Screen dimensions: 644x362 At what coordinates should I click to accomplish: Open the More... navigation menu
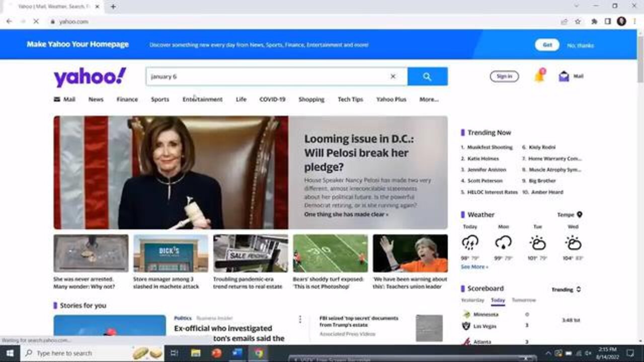point(429,100)
